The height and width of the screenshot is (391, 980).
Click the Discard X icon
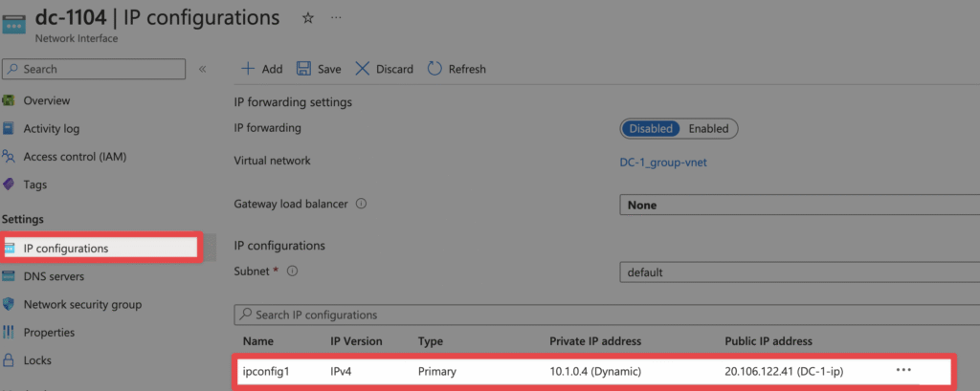(362, 69)
